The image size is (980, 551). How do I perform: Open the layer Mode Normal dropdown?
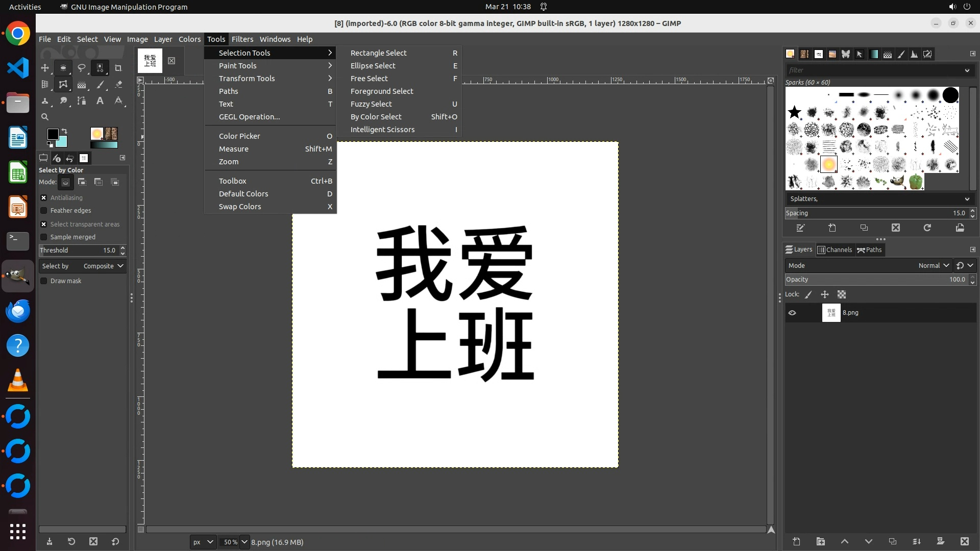(933, 265)
